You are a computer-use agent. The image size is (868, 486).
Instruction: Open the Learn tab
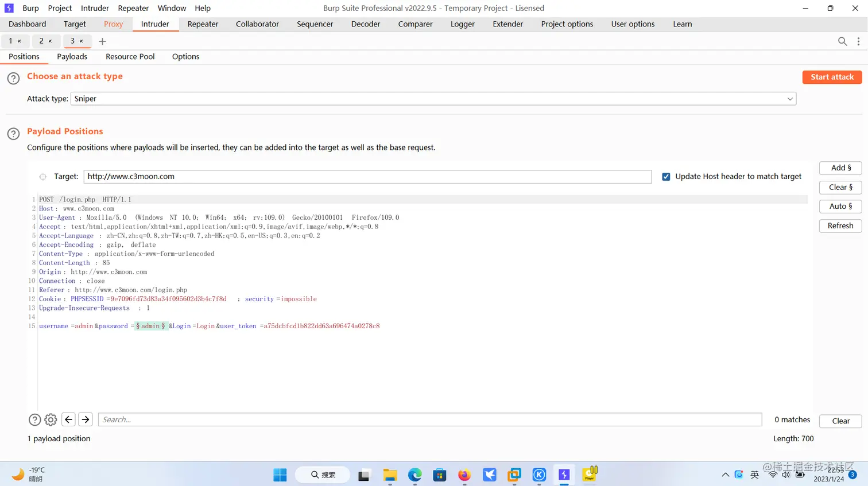coord(683,24)
